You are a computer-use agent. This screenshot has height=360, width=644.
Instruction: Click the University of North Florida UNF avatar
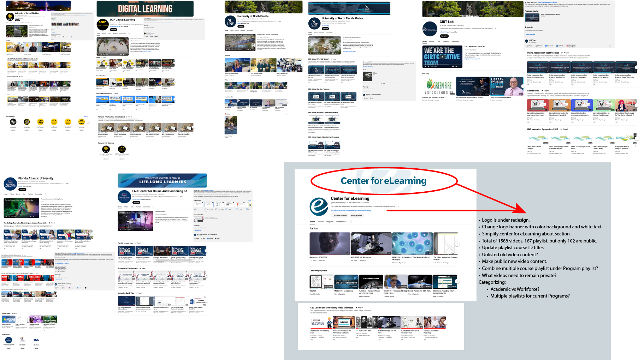pyautogui.click(x=230, y=22)
